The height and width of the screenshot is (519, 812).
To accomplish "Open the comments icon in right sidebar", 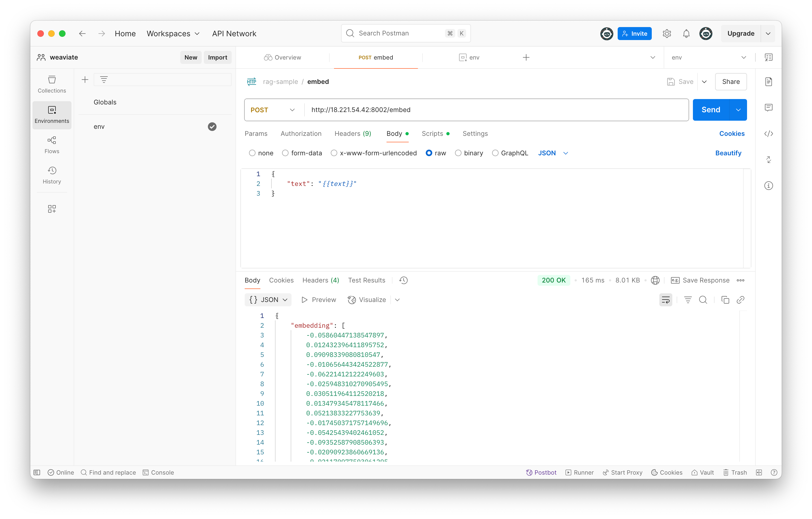I will tap(768, 107).
